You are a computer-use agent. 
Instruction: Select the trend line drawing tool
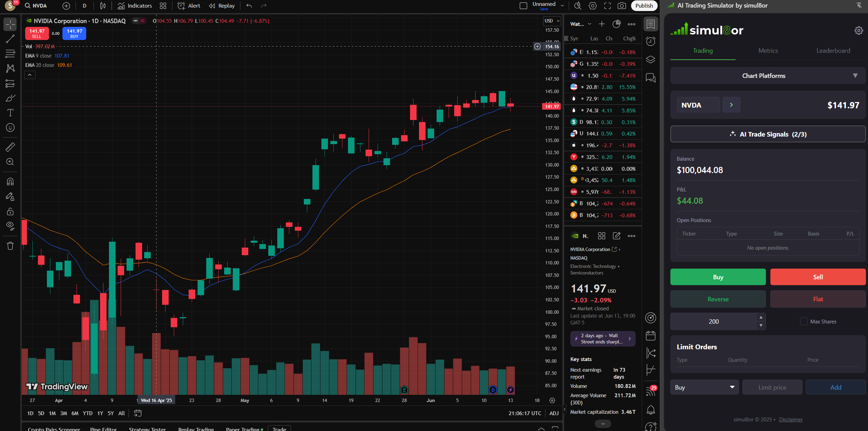coord(10,39)
